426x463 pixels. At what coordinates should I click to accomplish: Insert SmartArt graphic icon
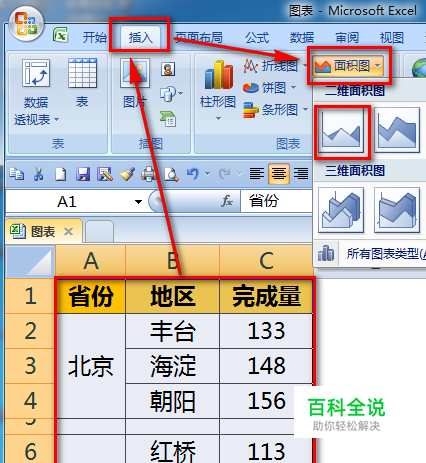pos(168,119)
